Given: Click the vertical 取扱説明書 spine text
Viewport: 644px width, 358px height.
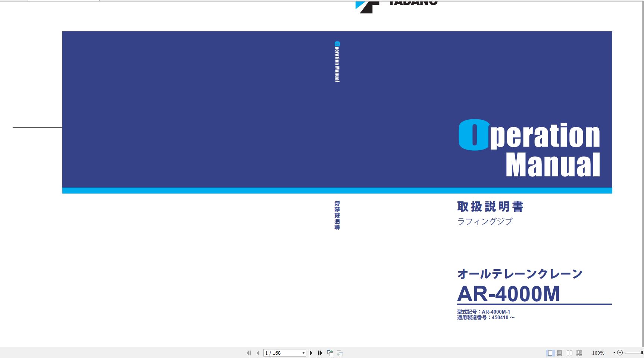Looking at the screenshot, I should (x=337, y=215).
